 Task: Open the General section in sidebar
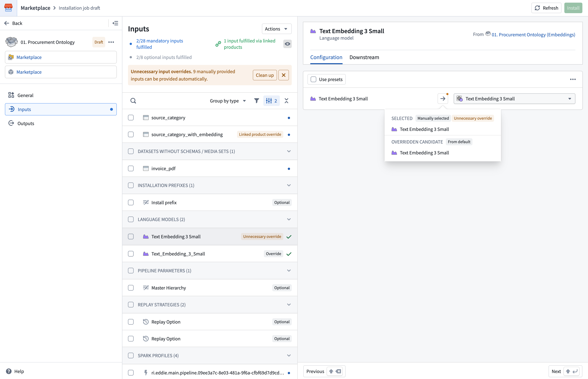[x=61, y=95]
